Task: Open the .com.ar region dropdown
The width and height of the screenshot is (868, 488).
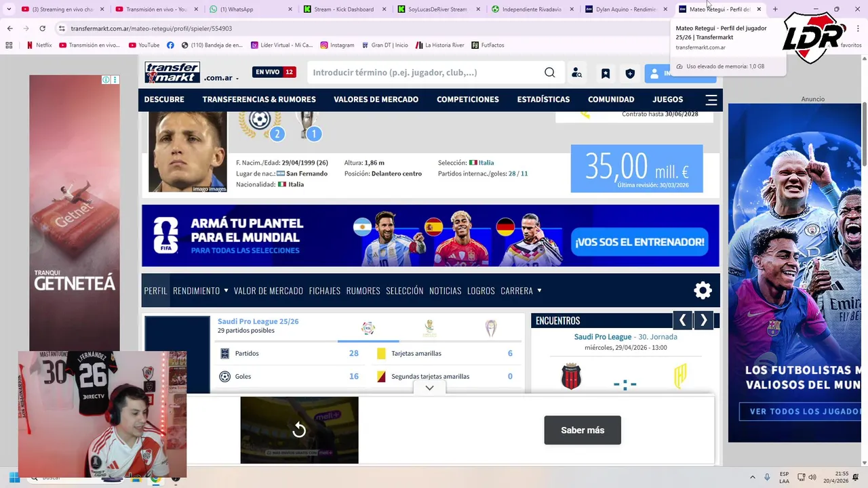Action: click(x=221, y=78)
